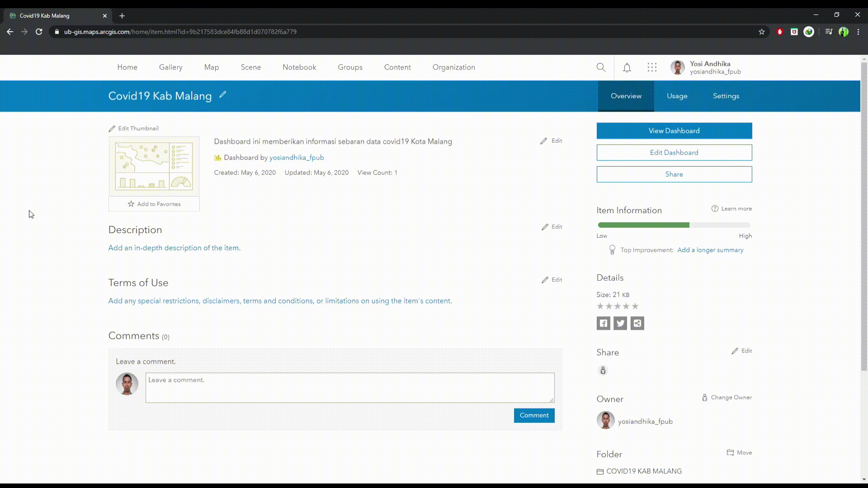Image resolution: width=868 pixels, height=488 pixels.
Task: Click the search magnifier icon
Action: point(601,67)
